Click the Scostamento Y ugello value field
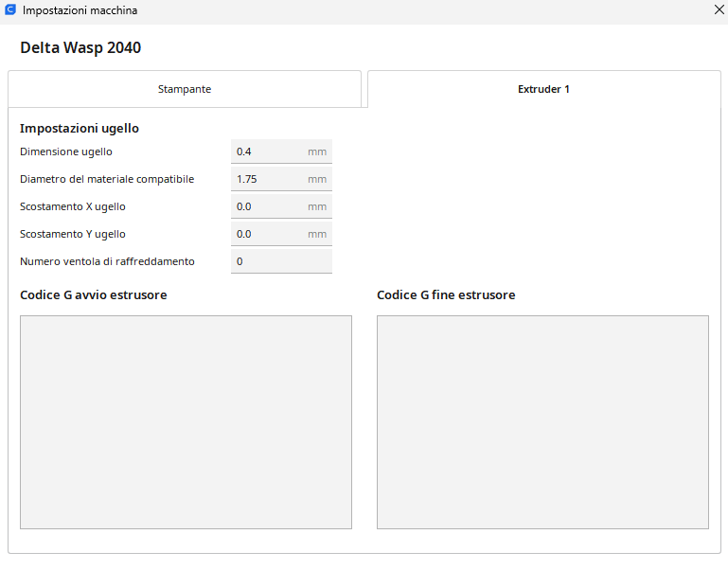 (x=281, y=234)
